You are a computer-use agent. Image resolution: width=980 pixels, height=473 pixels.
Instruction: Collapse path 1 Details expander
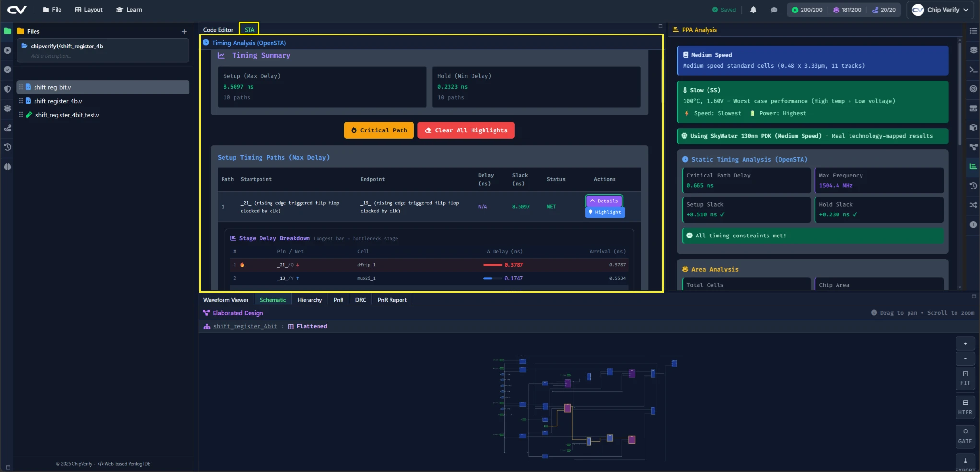(x=604, y=201)
